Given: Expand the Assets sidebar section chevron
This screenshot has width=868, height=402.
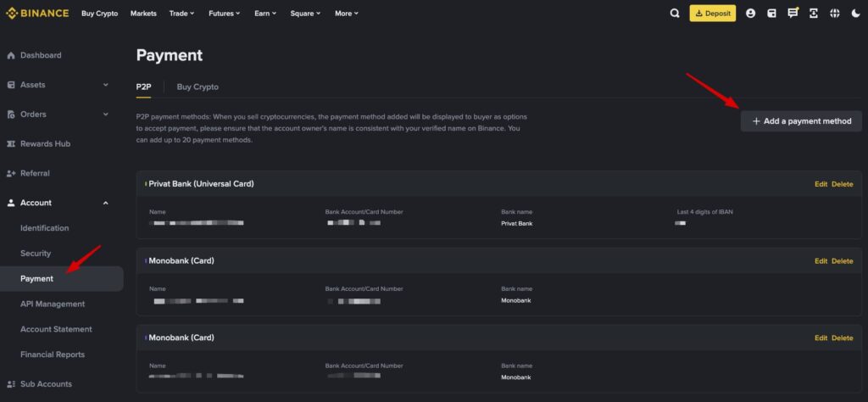Looking at the screenshot, I should (x=106, y=85).
